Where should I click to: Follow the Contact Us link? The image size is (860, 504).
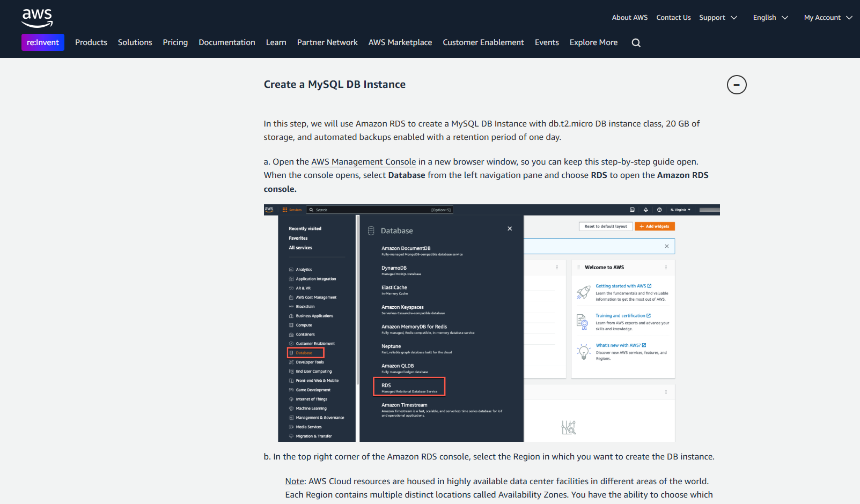pyautogui.click(x=673, y=18)
